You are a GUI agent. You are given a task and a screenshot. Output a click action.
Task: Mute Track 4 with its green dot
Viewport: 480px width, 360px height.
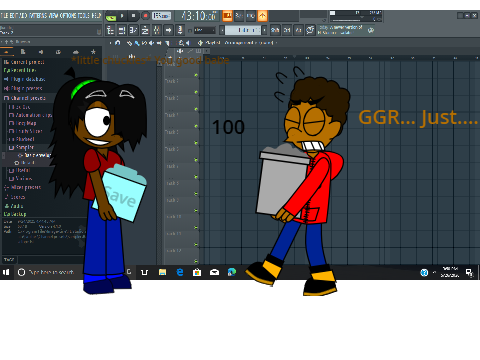point(196,126)
